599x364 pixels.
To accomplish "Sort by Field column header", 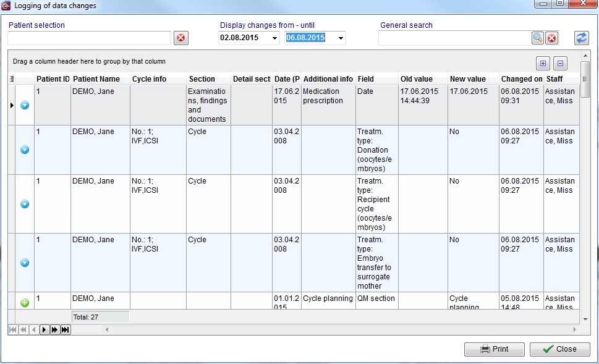I will pyautogui.click(x=377, y=79).
